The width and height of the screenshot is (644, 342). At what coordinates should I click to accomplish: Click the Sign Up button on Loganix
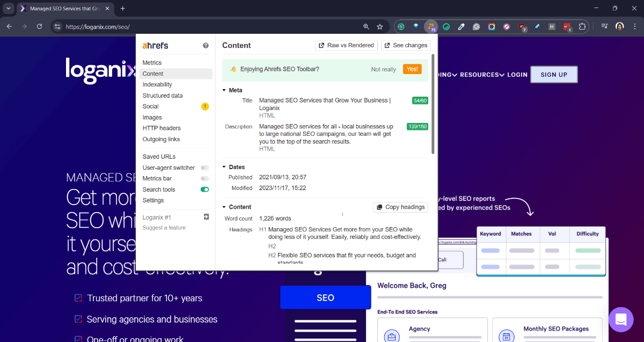click(554, 75)
